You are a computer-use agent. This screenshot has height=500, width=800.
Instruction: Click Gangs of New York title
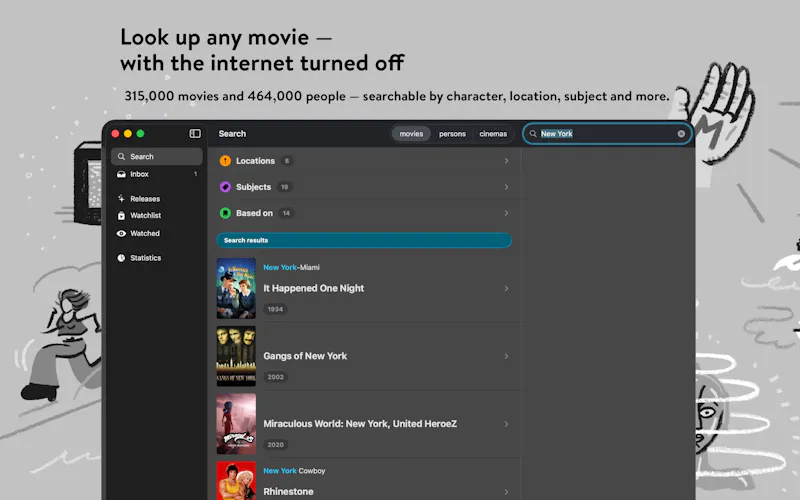(305, 356)
